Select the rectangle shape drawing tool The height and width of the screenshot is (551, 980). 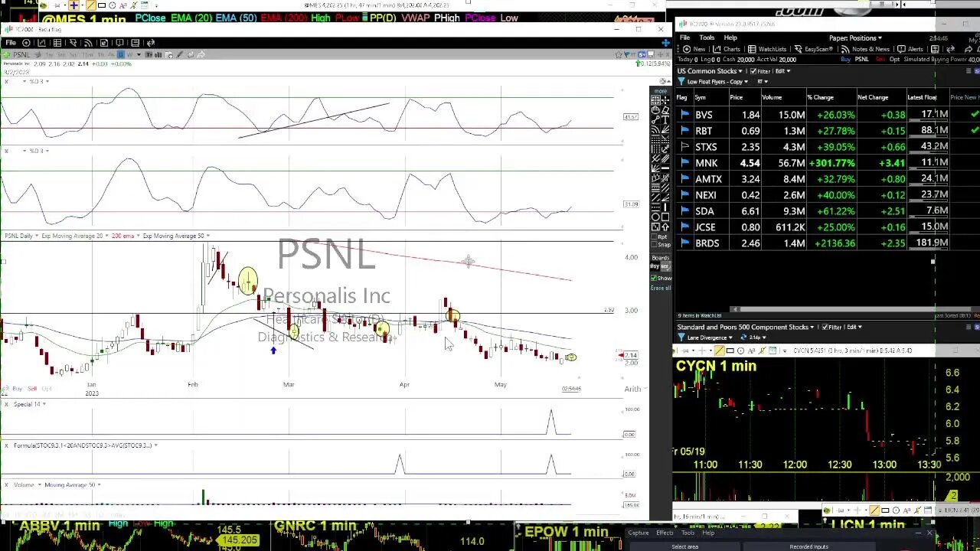click(x=665, y=216)
